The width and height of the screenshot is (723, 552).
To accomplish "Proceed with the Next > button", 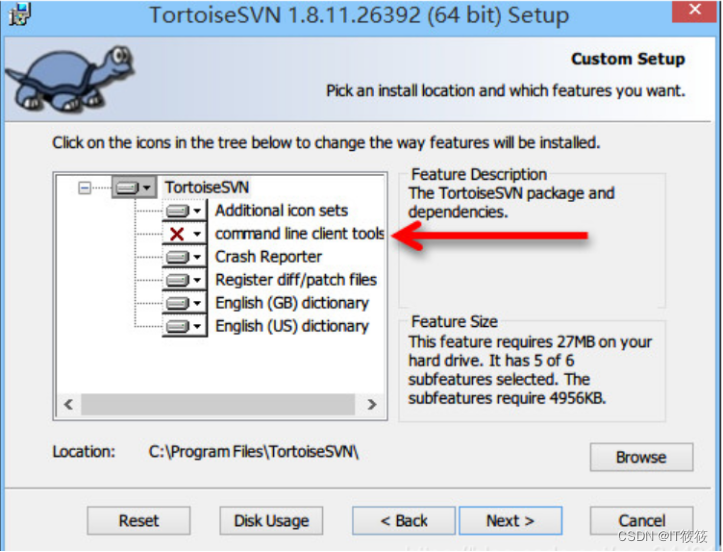I will (x=510, y=521).
